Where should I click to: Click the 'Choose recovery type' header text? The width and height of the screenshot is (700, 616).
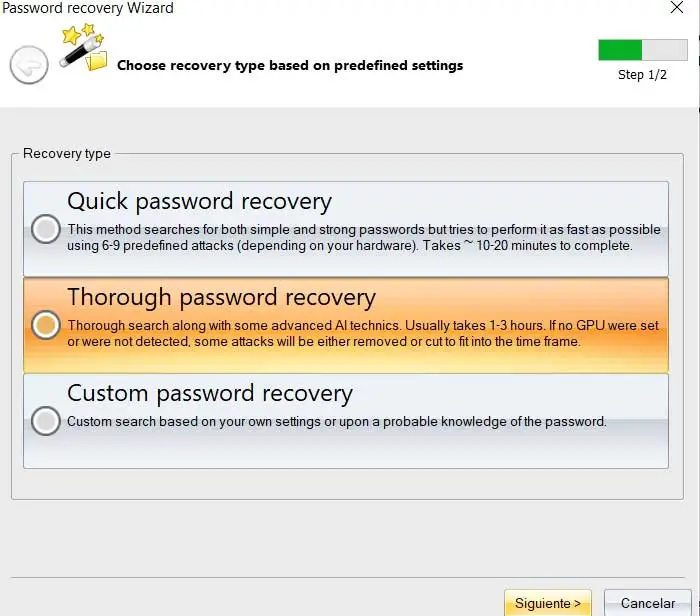(x=290, y=66)
